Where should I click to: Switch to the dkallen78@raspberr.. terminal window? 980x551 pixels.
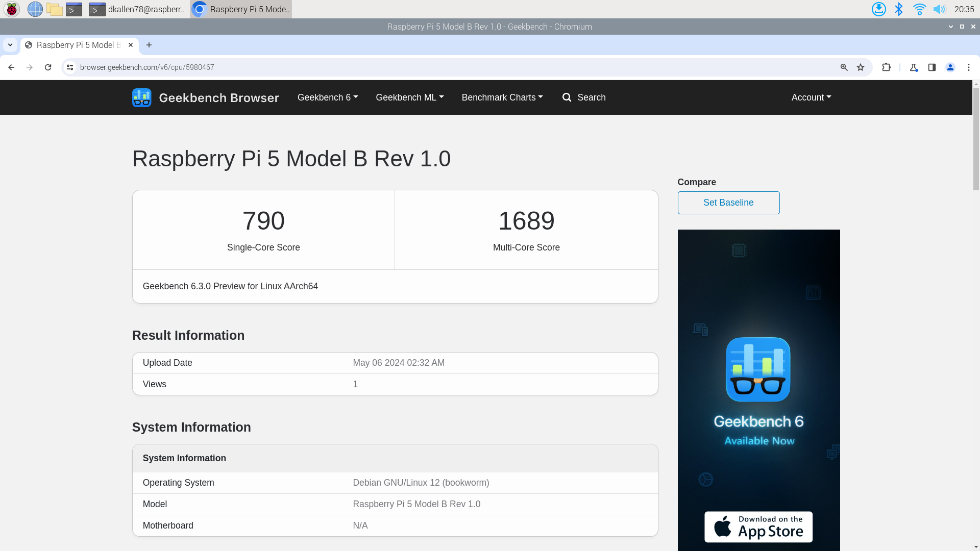click(137, 9)
